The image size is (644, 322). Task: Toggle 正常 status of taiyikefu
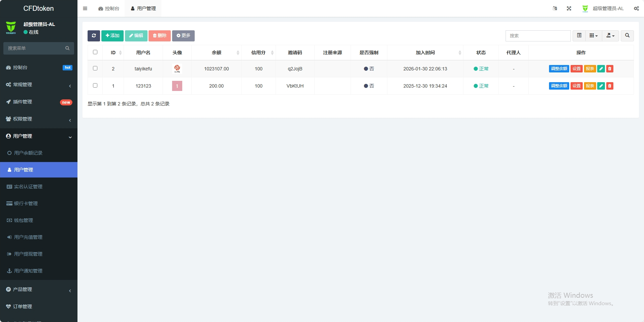481,69
